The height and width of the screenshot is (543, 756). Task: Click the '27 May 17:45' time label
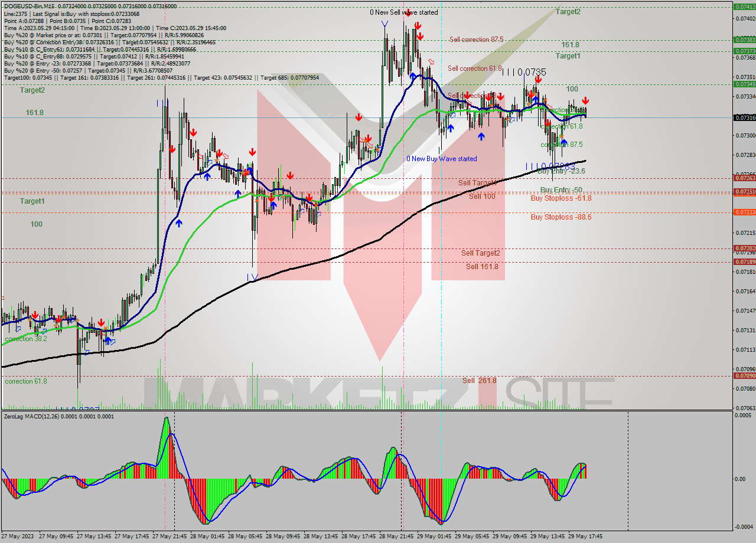132,537
